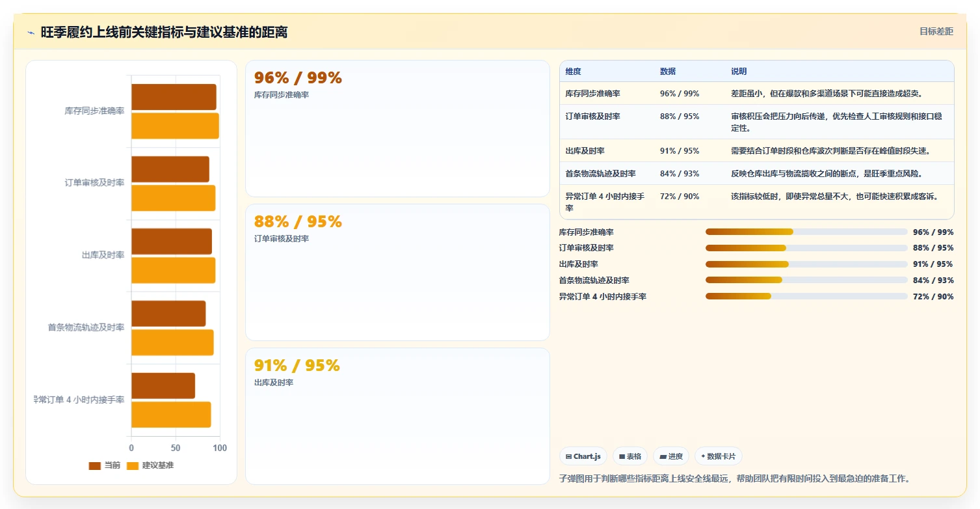Click the footer note starting with 子弹图用于判断
Image resolution: width=980 pixels, height=509 pixels.
tap(734, 478)
